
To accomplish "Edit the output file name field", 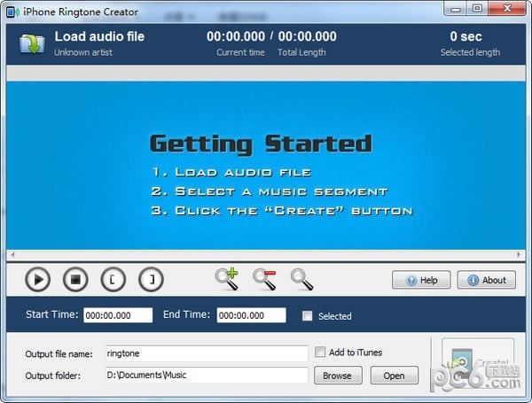I will (206, 353).
